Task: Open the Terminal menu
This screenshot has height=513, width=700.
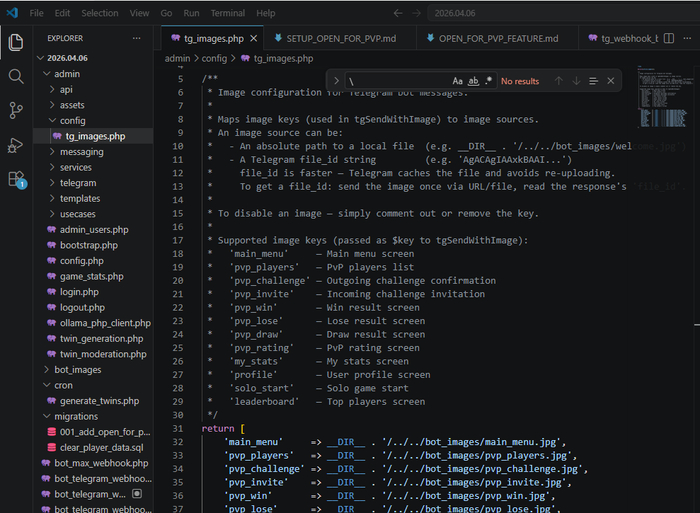Action: 227,13
